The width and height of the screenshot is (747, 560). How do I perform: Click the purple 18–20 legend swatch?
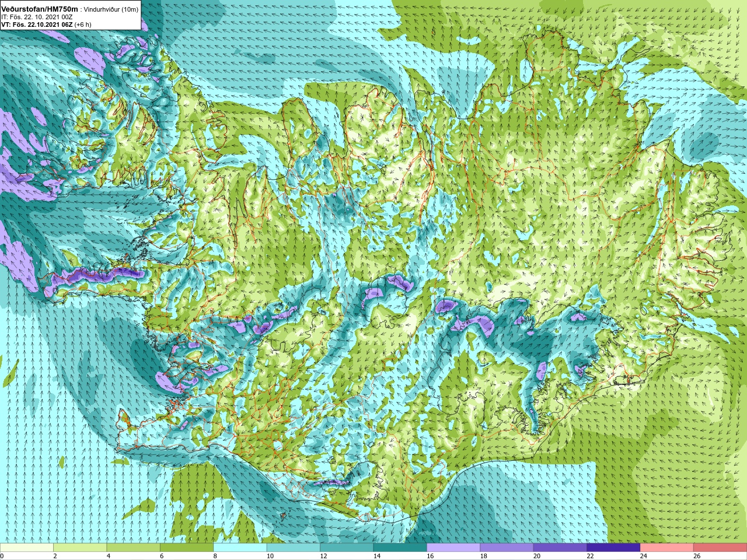coord(507,548)
